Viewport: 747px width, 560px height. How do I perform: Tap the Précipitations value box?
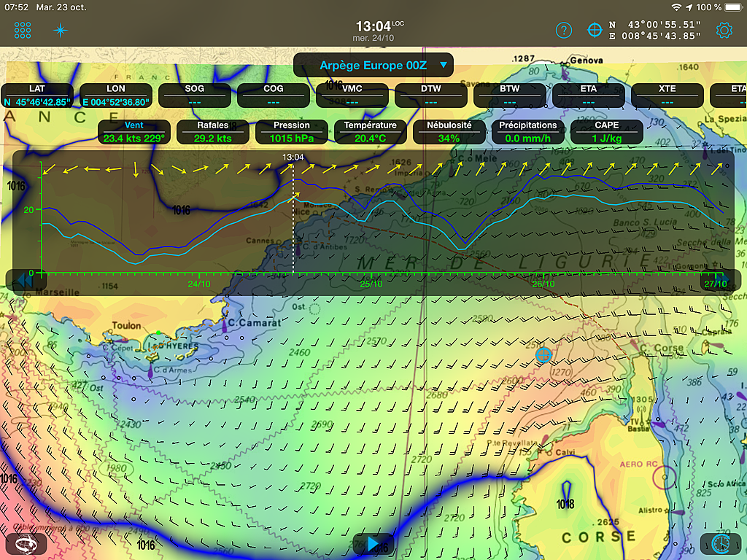click(528, 132)
